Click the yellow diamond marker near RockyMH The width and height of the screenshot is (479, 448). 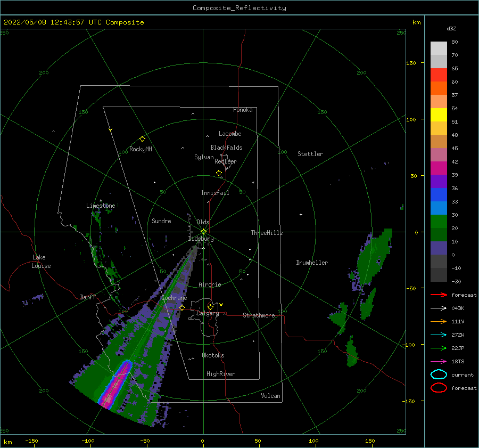point(142,139)
